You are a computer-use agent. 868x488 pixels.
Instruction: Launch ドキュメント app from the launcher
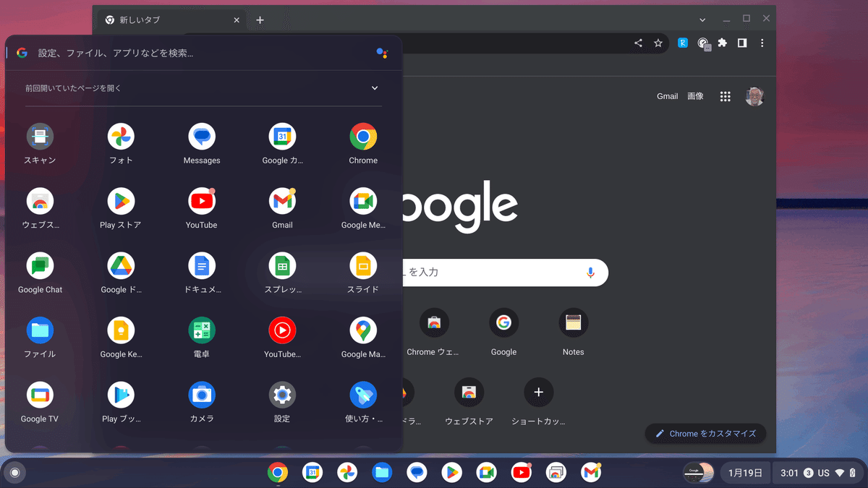coord(202,266)
